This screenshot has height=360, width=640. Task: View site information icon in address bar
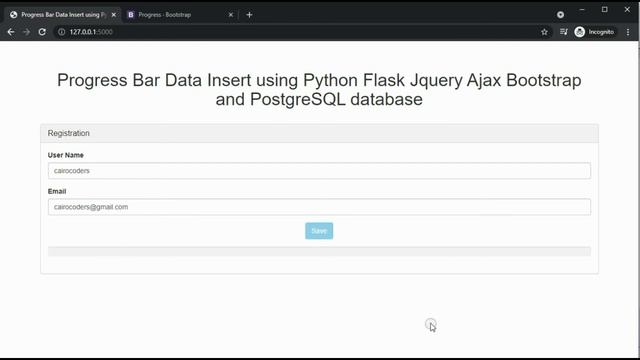[61, 32]
